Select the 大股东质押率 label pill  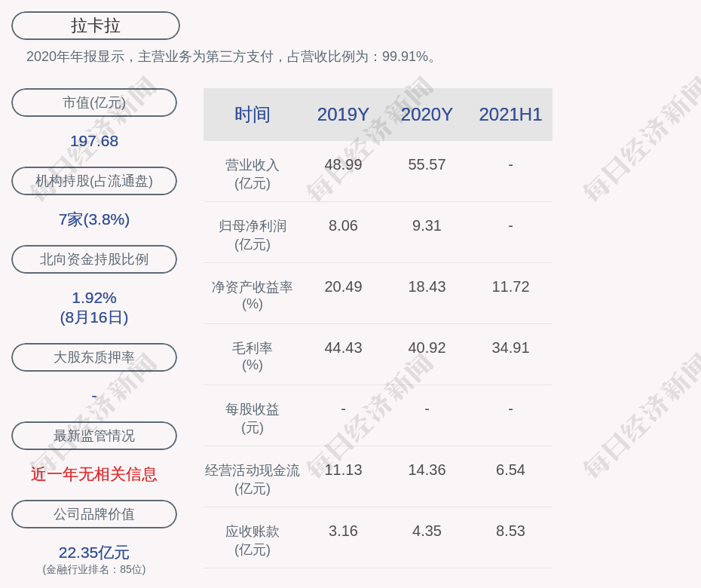[x=94, y=357]
